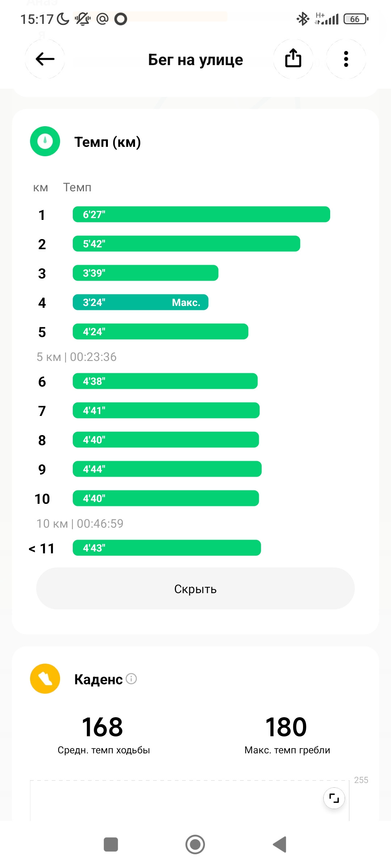Tap the Каденс section title
Viewport: 391px width, 868px height.
click(x=98, y=679)
